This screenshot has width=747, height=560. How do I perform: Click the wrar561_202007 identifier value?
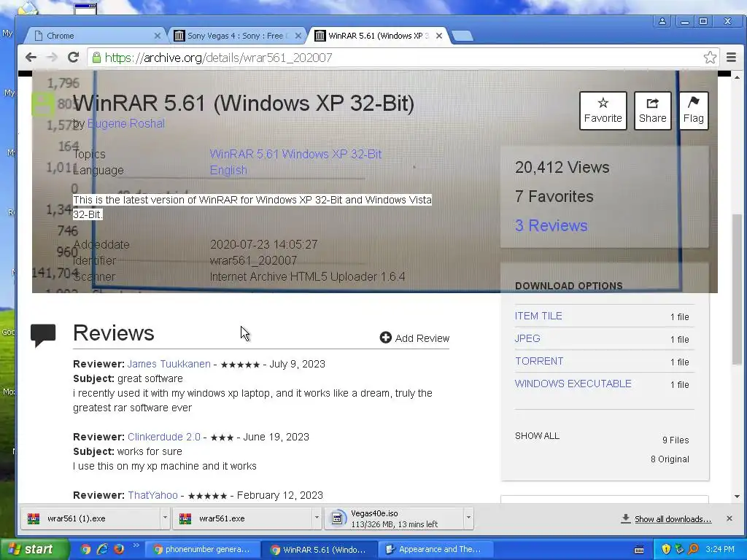[253, 260]
